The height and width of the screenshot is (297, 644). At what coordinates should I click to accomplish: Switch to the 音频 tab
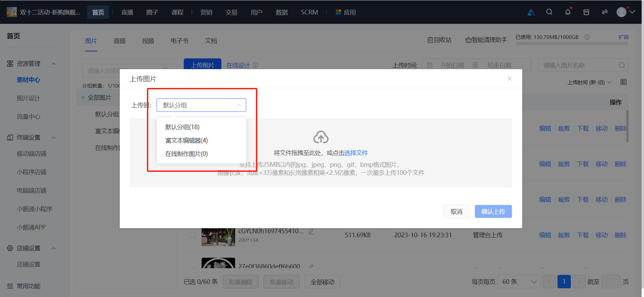pos(120,41)
